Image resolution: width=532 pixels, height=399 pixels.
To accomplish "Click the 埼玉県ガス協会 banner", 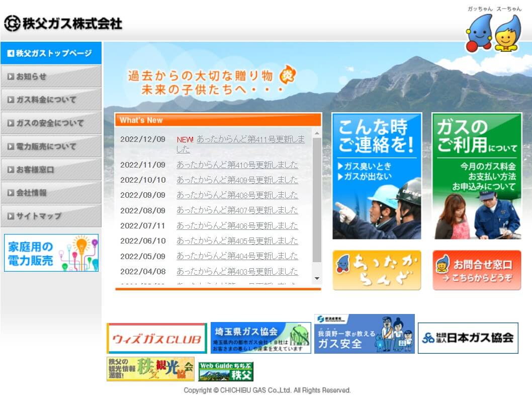I will coord(260,336).
